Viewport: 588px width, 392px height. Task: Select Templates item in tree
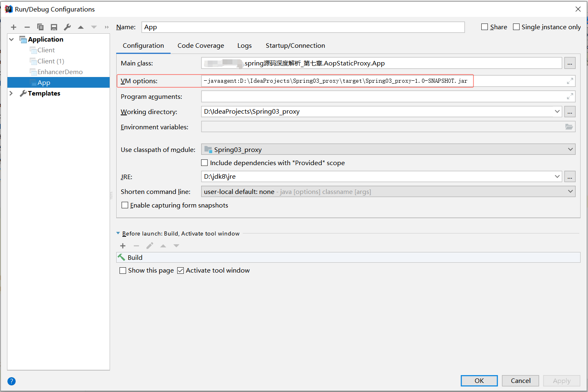coord(44,93)
